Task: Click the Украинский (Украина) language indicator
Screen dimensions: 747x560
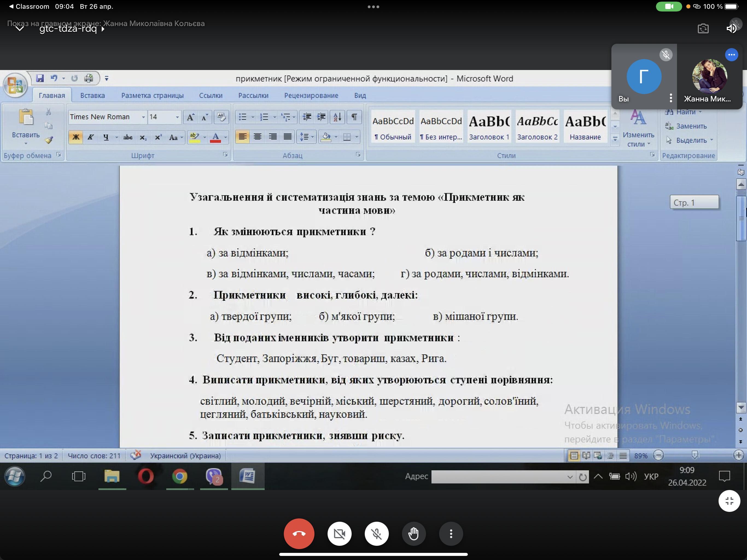Action: [185, 456]
